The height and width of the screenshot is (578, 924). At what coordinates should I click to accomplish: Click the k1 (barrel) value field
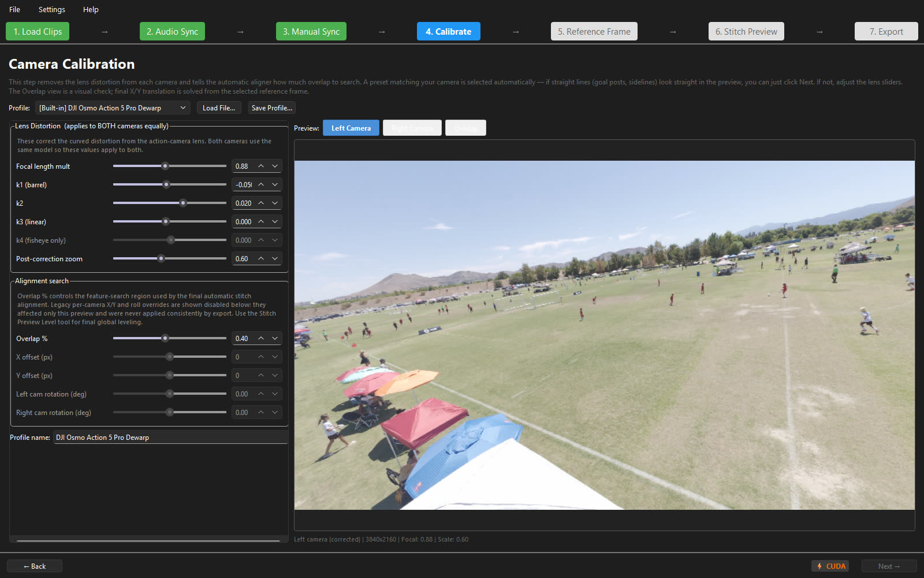coord(243,185)
